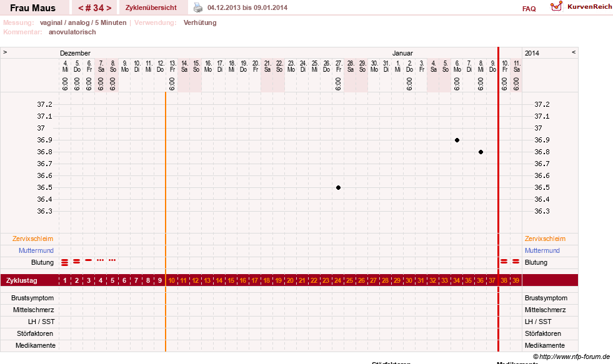Viewport: 613px width, 364px height.
Task: Click spotting mark on cycle day 5
Action: tap(112, 260)
